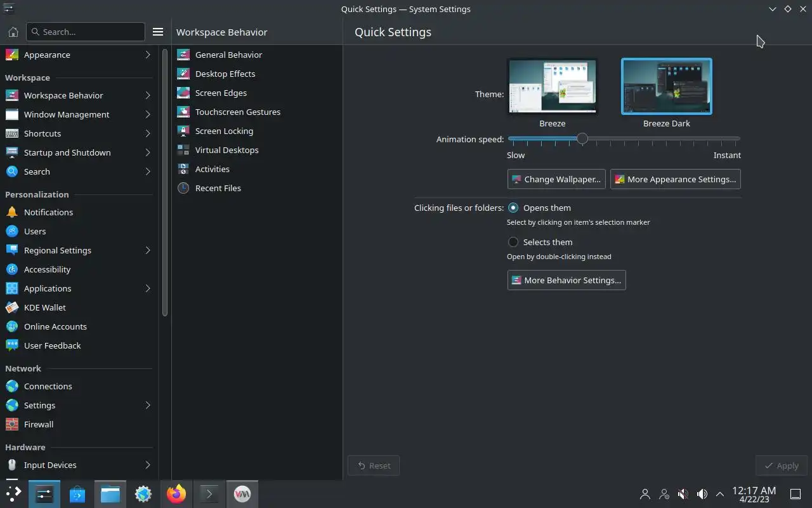Image resolution: width=812 pixels, height=508 pixels.
Task: Click the Firewall brick-wall icon
Action: [x=11, y=424]
